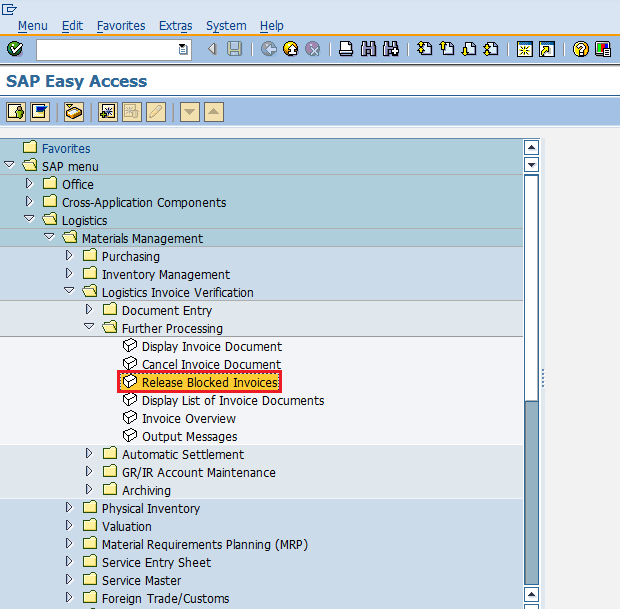Viewport: 620px width, 609px height.
Task: Click tree scrollbar down arrow under the top up arrow
Action: coord(531,165)
